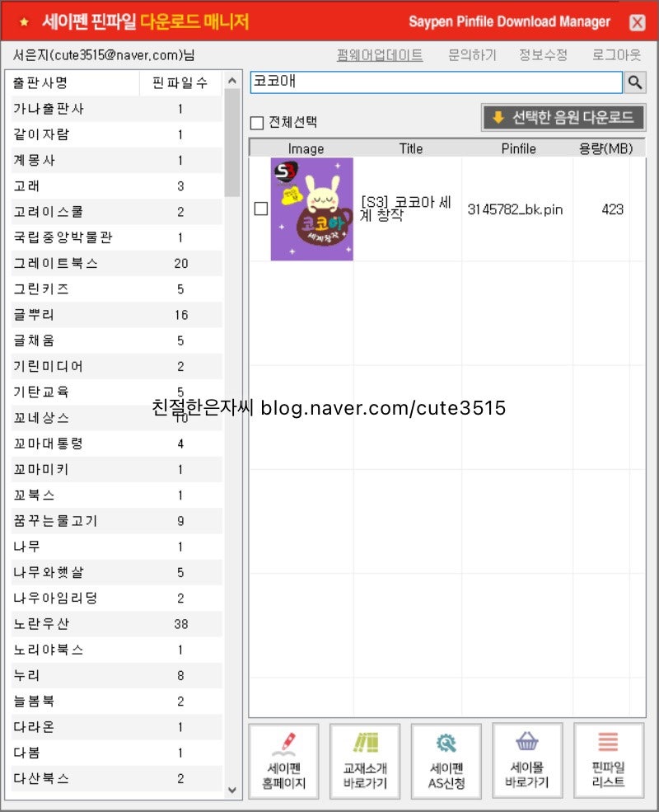Select 그레이트북스 in the publisher column
659x812 pixels.
tap(54, 263)
